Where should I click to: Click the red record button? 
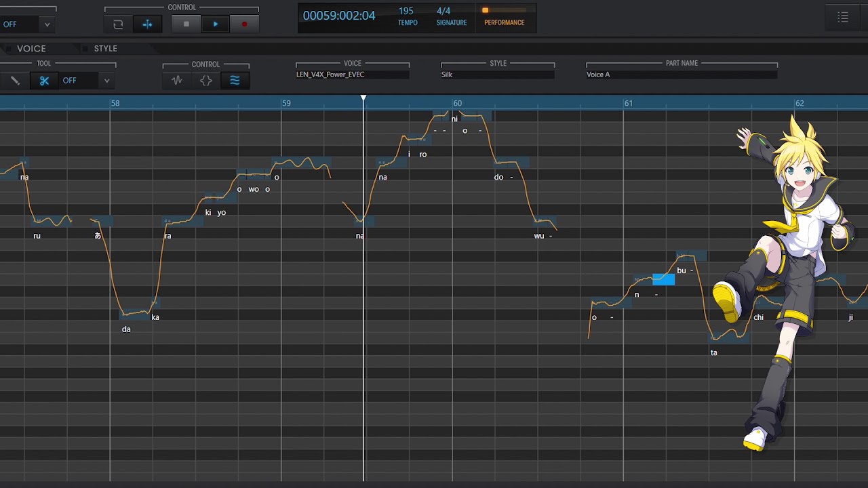(244, 24)
